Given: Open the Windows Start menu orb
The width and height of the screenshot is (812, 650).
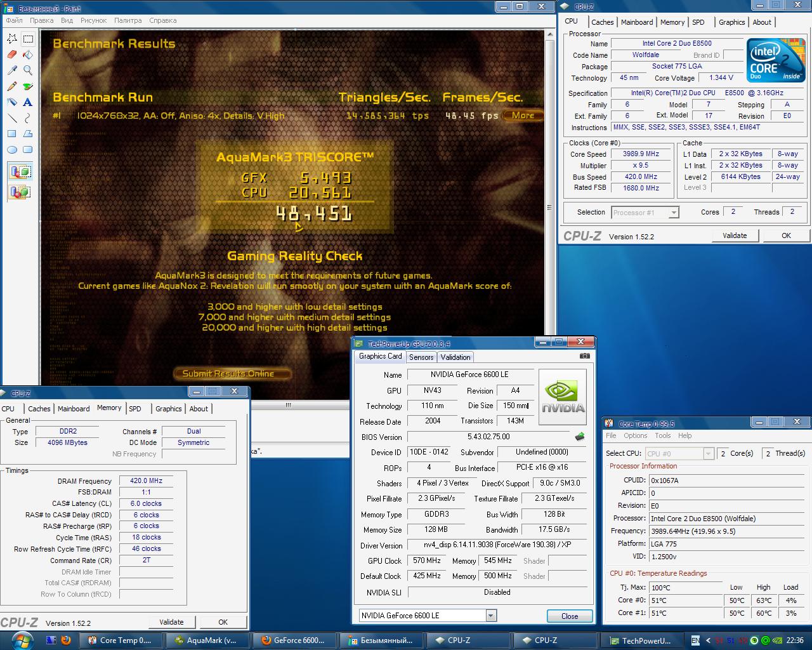Looking at the screenshot, I should (x=22, y=640).
